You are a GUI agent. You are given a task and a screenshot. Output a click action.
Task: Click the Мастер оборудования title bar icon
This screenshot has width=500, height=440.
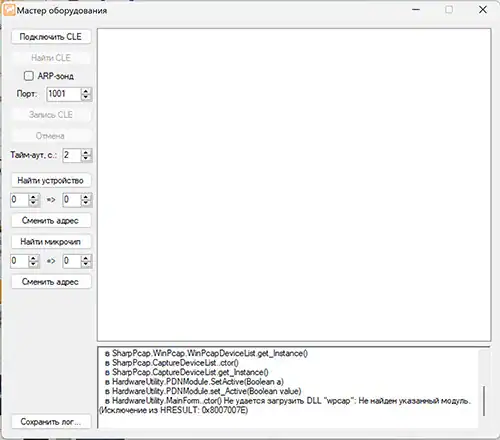tap(9, 10)
